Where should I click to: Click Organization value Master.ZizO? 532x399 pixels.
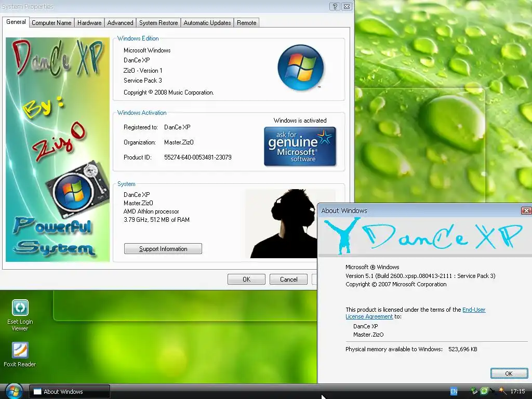tap(179, 142)
